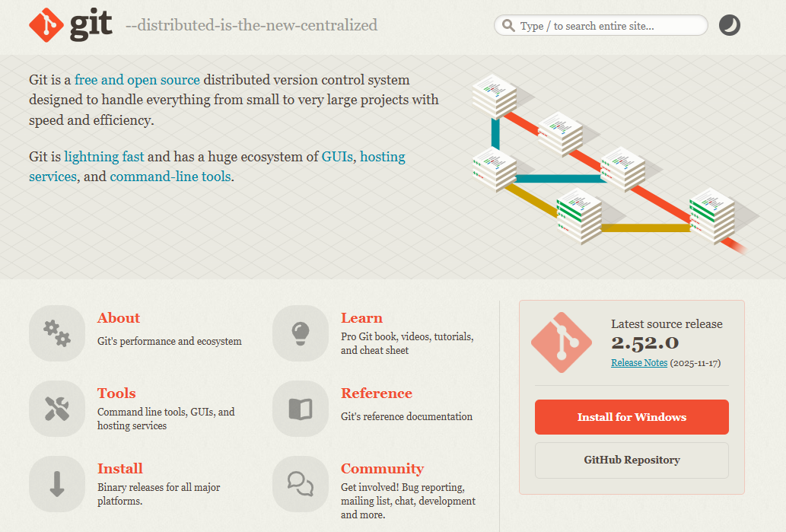Viewport: 786px width, 532px height.
Task: Open the Community heading link
Action: pyautogui.click(x=383, y=468)
